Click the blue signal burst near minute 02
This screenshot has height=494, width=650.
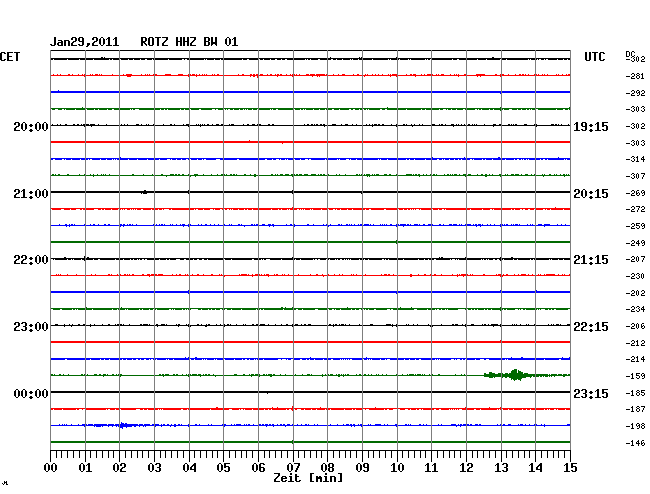point(124,425)
